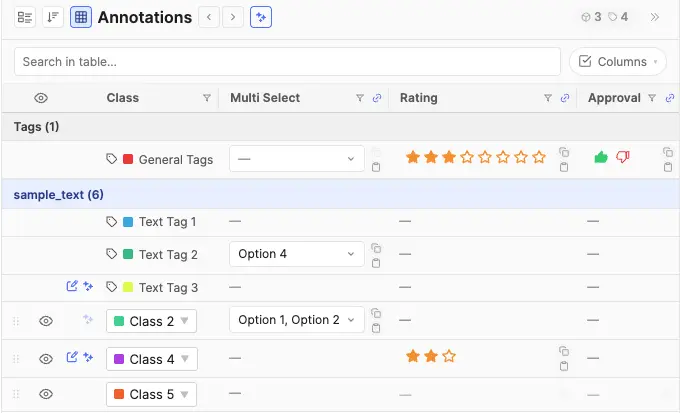Edit the Class 4 row with pencil icon
Screen dimensions: 680x413
[x=72, y=357]
